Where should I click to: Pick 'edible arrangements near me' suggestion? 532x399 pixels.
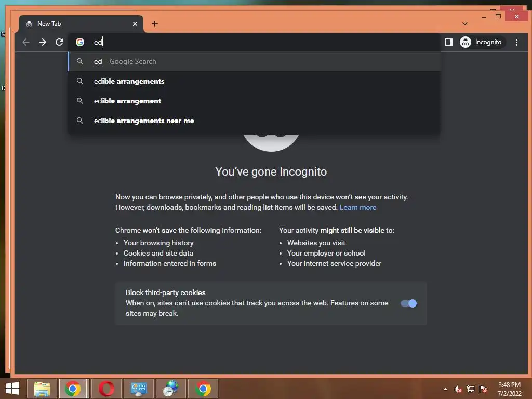pos(254,121)
